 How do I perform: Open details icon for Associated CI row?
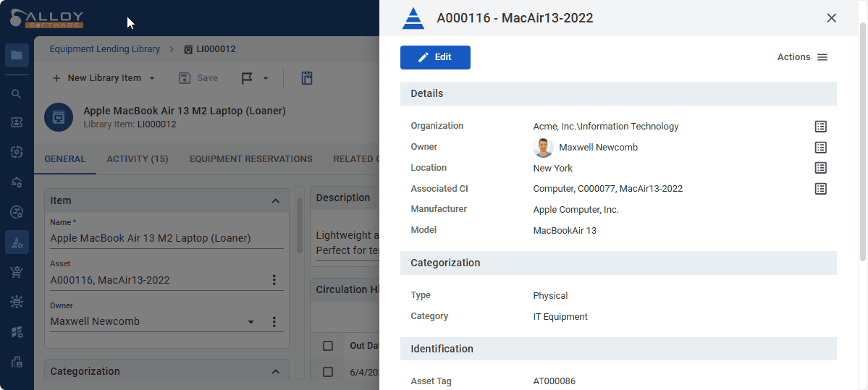(820, 189)
